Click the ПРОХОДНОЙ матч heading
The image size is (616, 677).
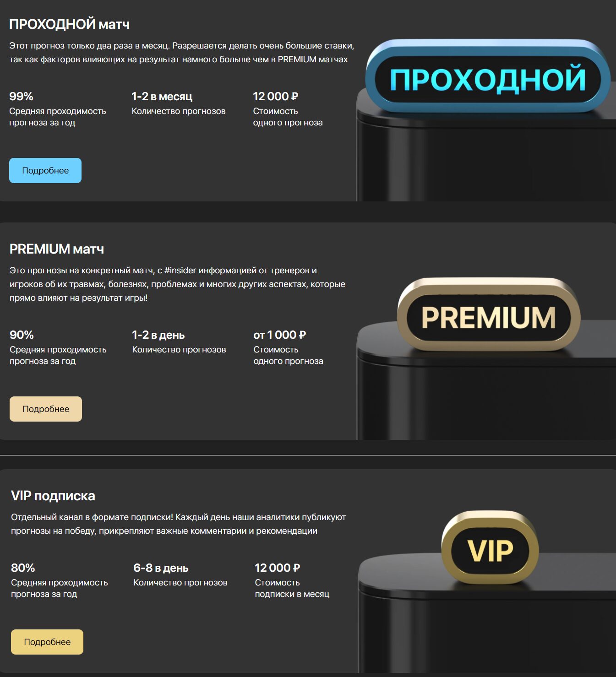click(x=69, y=24)
